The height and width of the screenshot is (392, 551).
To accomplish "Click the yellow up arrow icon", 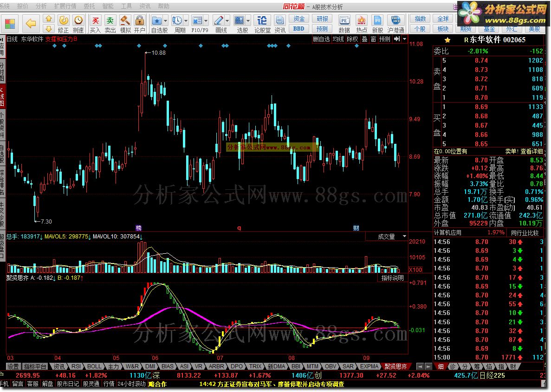I will (x=49, y=19).
